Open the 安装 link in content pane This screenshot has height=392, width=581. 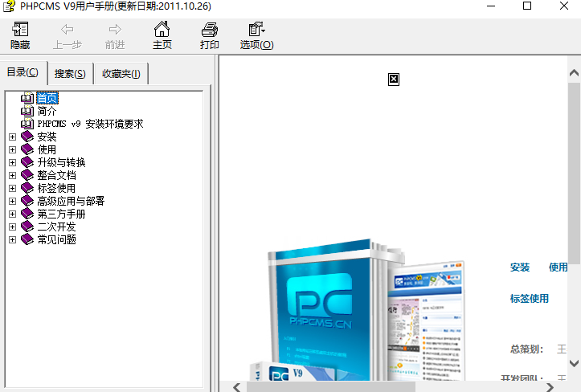(520, 267)
